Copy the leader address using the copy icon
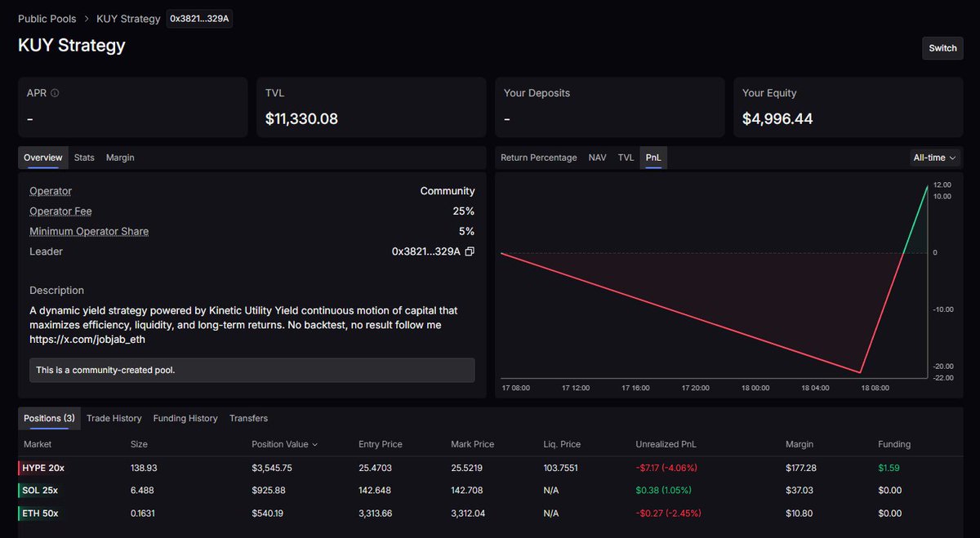The height and width of the screenshot is (538, 980). point(469,251)
